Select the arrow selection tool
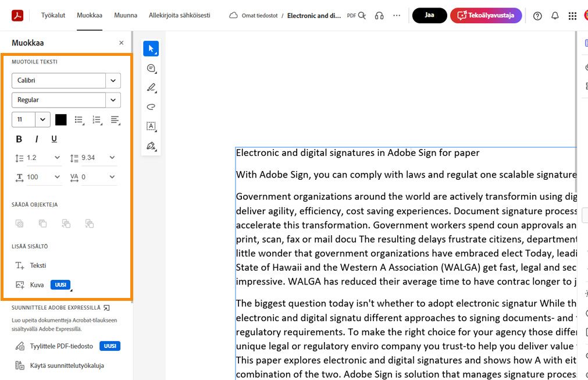The width and height of the screenshot is (588, 380). click(151, 49)
